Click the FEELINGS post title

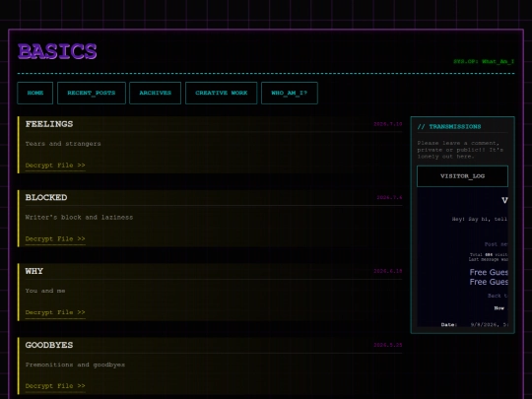click(49, 124)
